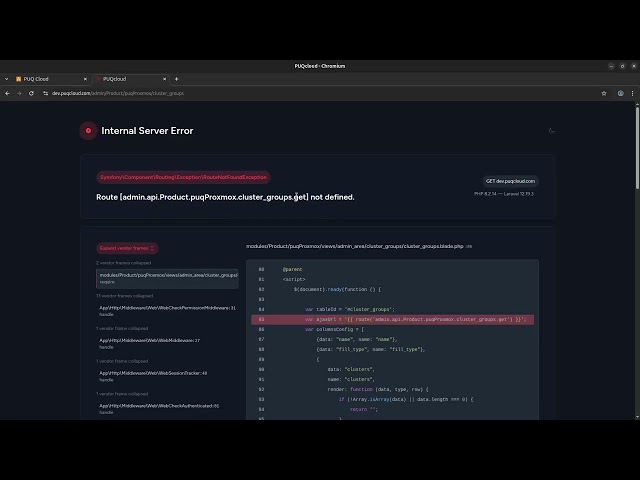640x480 pixels.
Task: Click 'Expand vendor frames' button
Action: click(x=127, y=248)
